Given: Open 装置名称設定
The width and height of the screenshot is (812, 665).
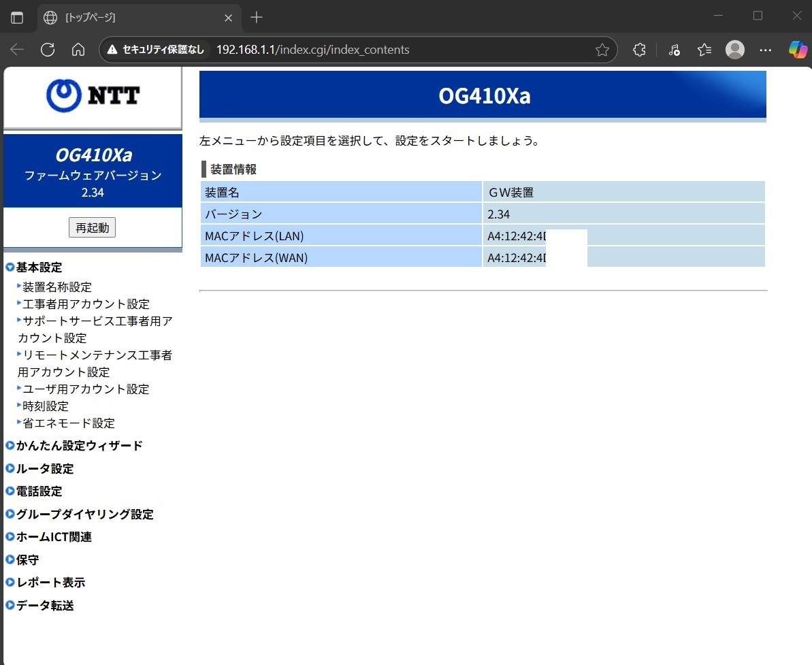Looking at the screenshot, I should [x=57, y=287].
